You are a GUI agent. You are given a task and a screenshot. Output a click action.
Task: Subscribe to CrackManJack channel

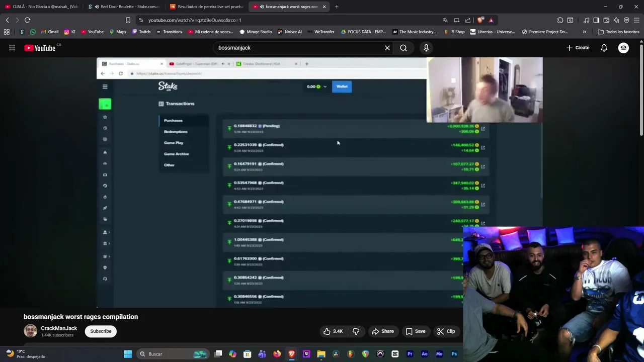101,331
